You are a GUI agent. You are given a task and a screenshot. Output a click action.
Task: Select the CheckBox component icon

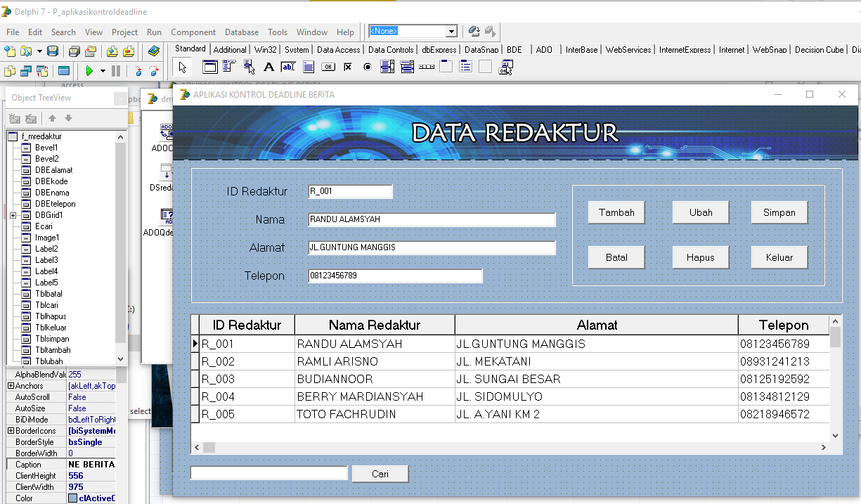click(x=347, y=67)
